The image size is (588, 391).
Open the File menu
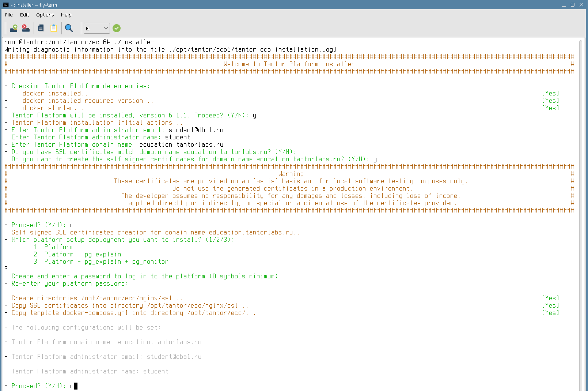point(9,15)
